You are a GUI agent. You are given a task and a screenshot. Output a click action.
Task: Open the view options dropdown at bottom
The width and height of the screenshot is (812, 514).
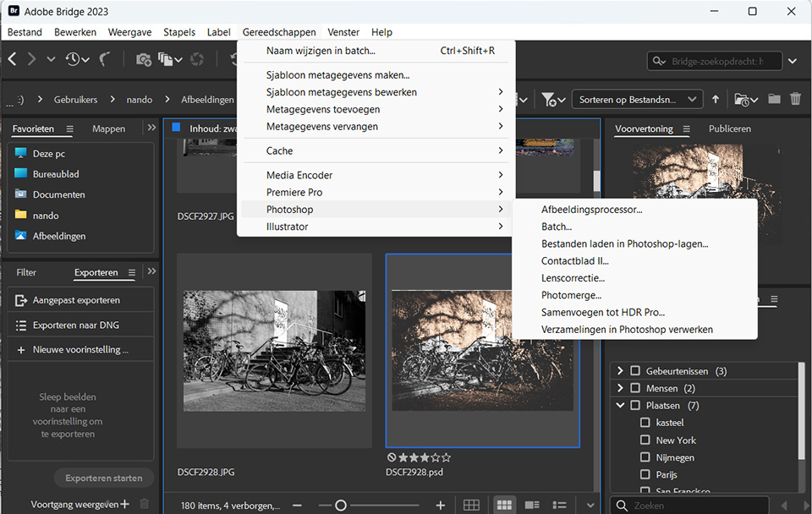590,506
